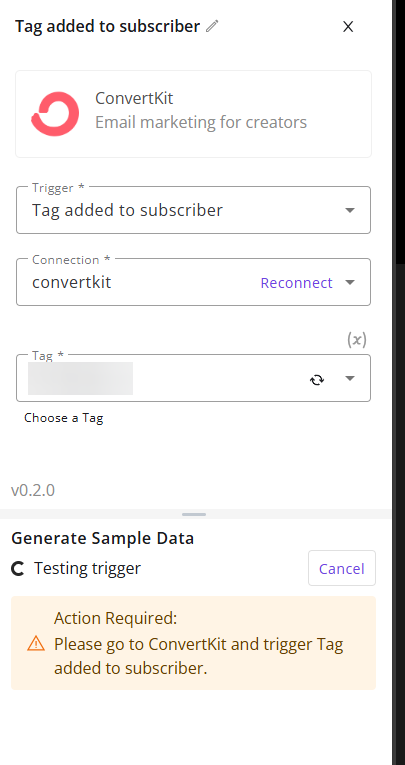Refresh the Tag list with sync icon
The image size is (405, 765).
tap(317, 379)
